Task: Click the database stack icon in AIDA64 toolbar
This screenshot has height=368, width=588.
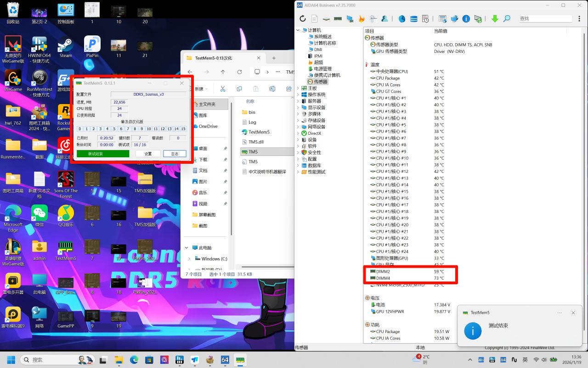Action: 413,19
